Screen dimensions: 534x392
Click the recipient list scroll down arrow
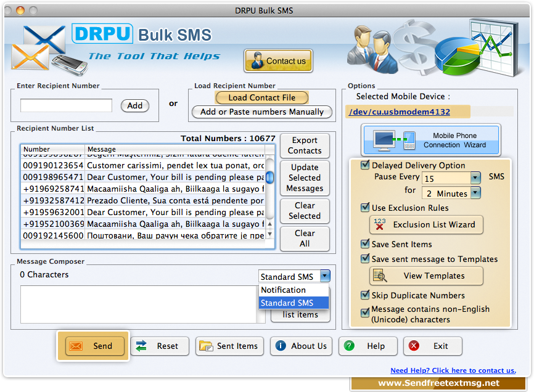[269, 234]
